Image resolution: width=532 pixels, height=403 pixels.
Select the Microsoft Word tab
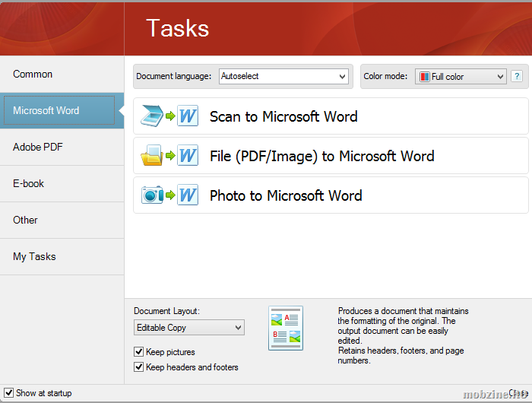(x=62, y=110)
